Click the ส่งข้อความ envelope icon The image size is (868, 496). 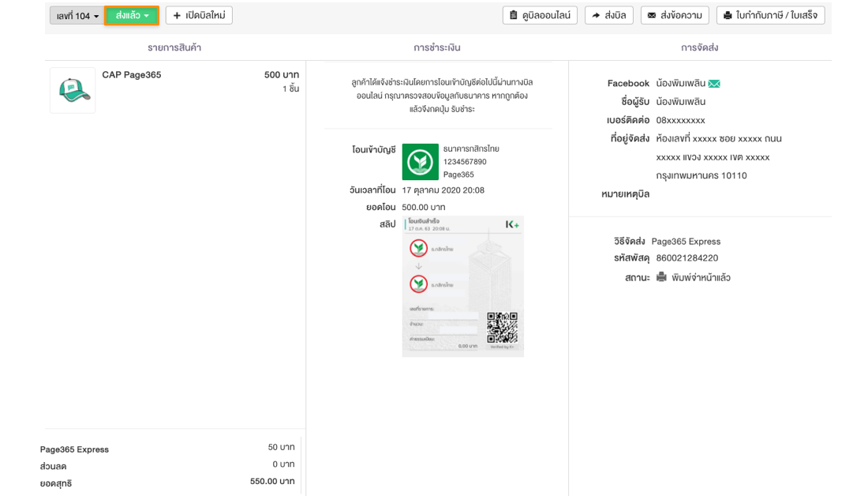(652, 16)
